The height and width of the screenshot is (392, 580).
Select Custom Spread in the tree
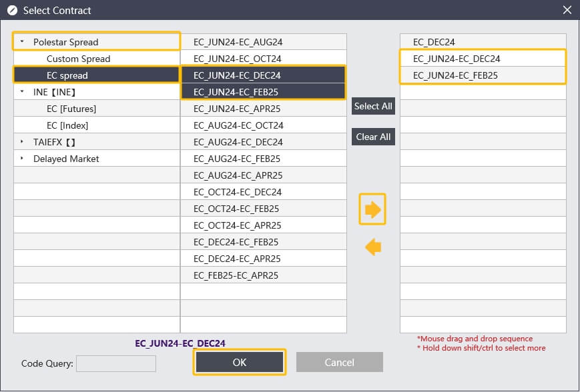click(x=78, y=59)
